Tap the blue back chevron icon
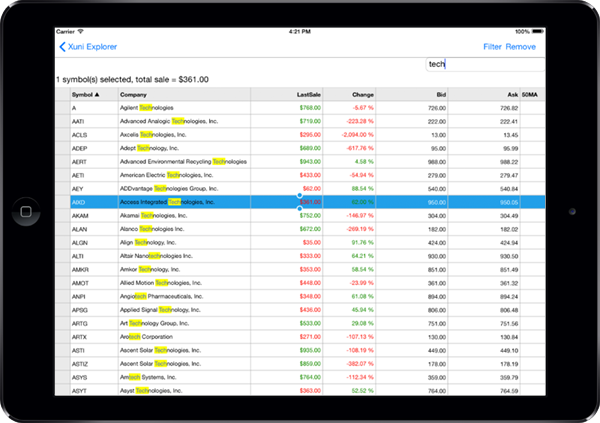Viewport: 600px width, 423px height. point(62,47)
